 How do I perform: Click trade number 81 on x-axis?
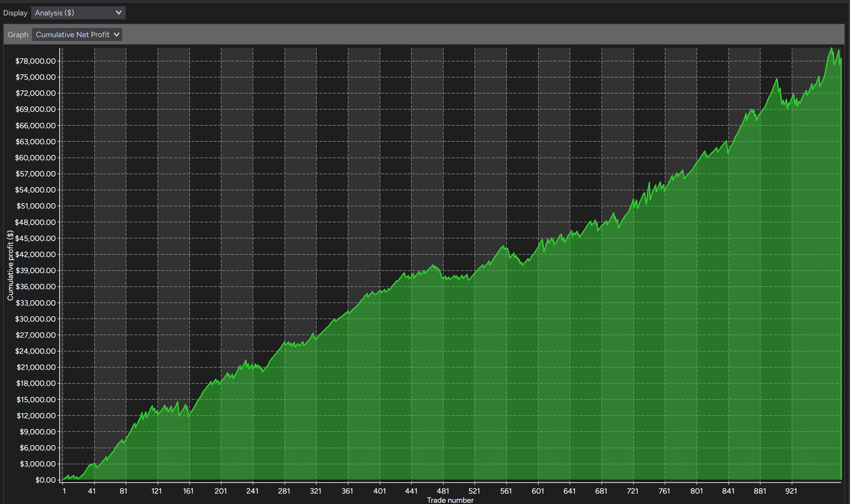point(123,491)
